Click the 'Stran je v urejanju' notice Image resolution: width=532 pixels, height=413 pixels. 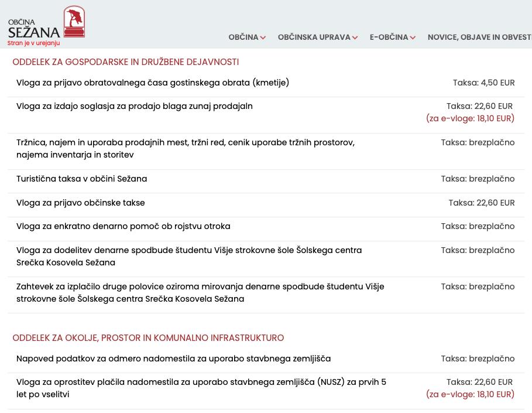coord(33,43)
